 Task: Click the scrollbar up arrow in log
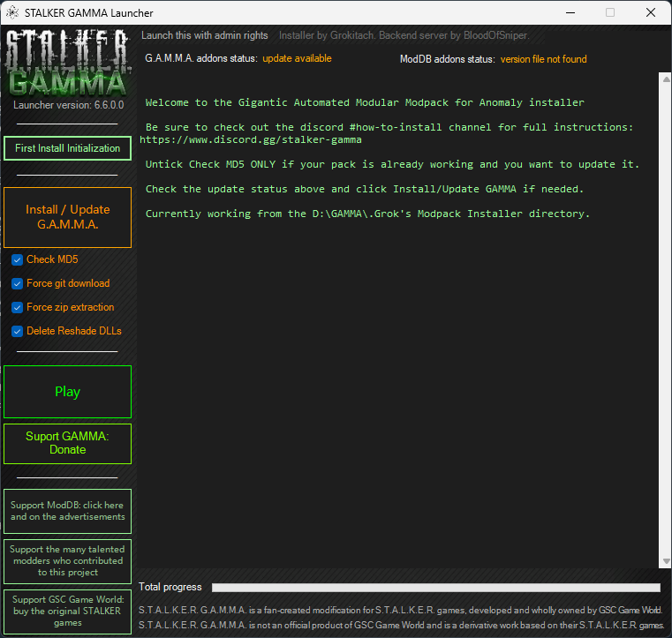pyautogui.click(x=666, y=79)
